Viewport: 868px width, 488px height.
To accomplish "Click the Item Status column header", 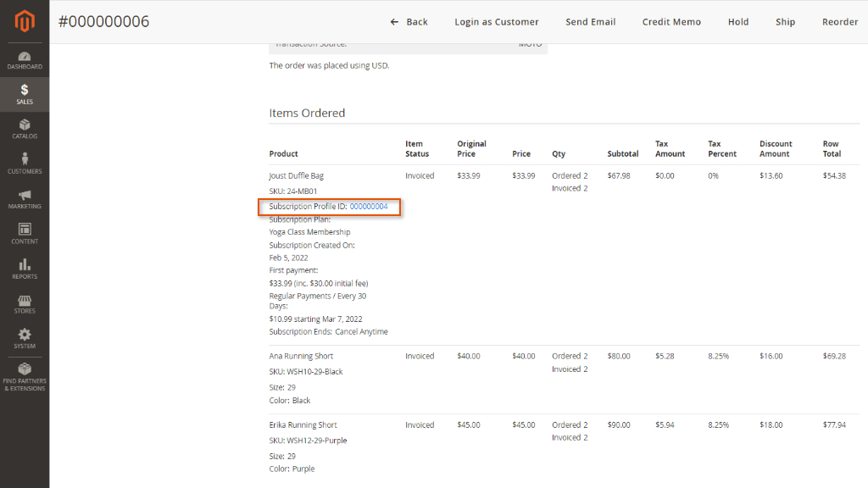I will [417, 149].
